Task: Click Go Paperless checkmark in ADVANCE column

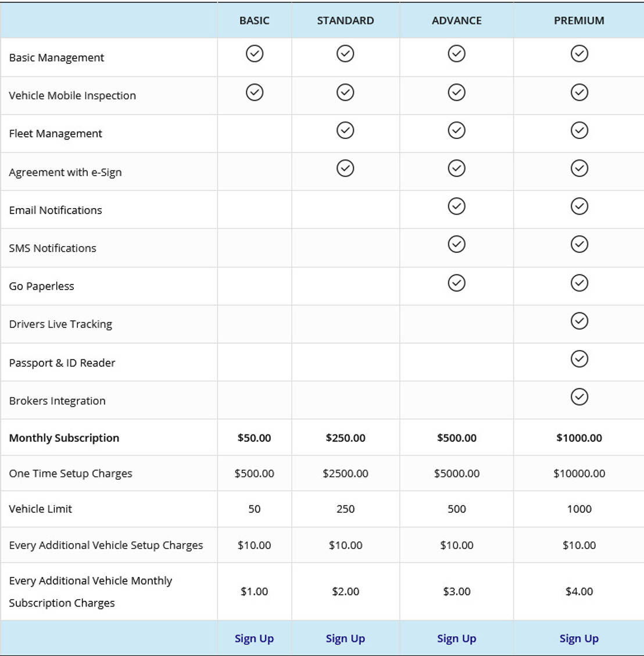Action: click(456, 283)
